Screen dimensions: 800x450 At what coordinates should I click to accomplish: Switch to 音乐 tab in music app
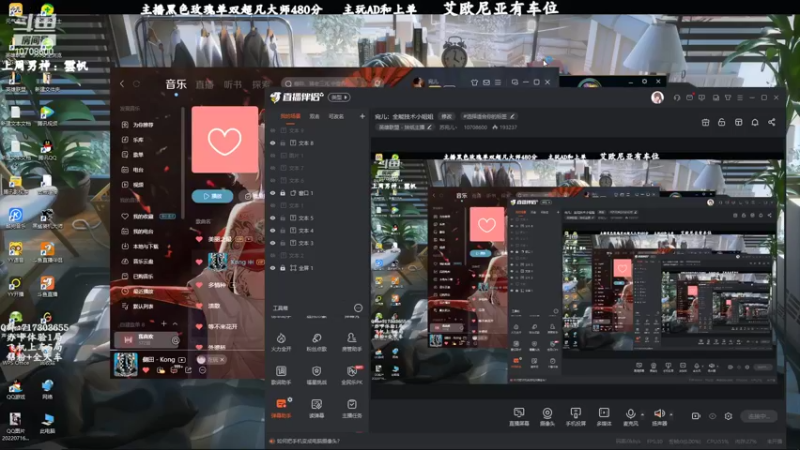pyautogui.click(x=176, y=84)
